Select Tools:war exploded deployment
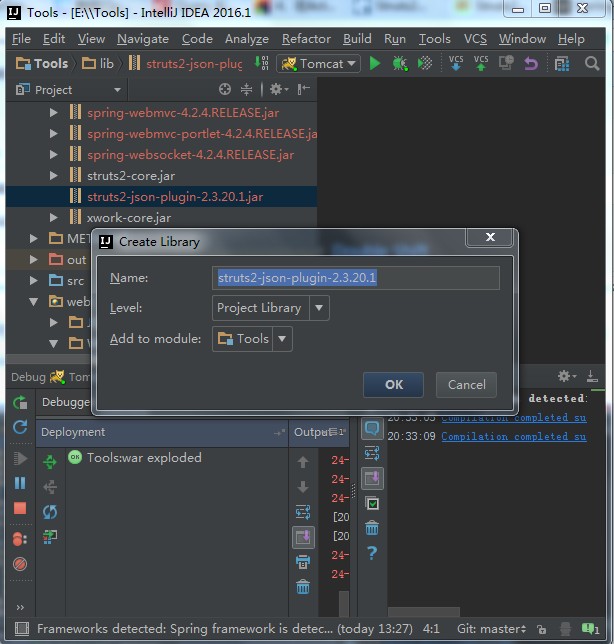 (144, 458)
